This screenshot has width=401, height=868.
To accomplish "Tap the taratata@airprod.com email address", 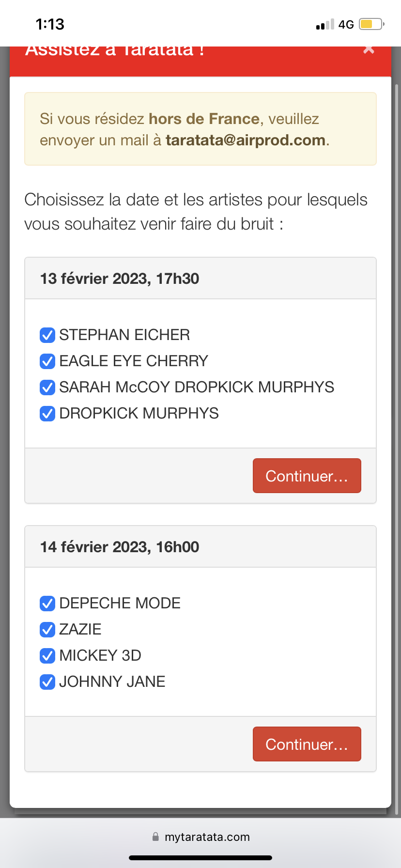I will 246,140.
